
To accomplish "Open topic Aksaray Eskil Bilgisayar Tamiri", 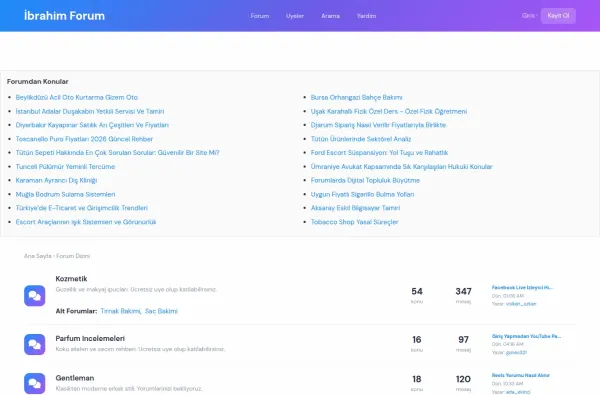I will 355,208.
